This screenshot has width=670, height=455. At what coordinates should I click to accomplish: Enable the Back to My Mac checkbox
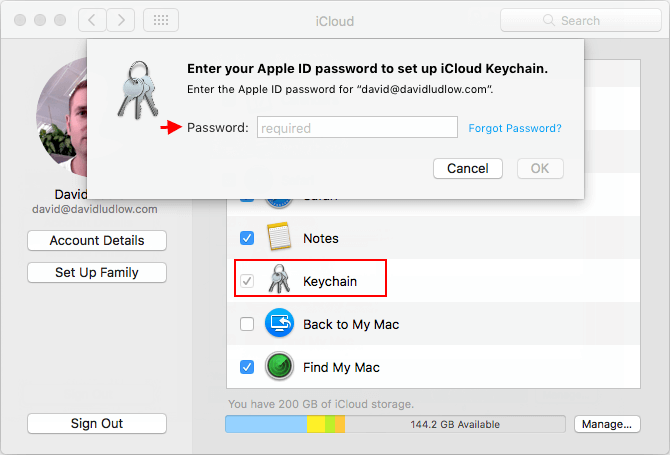click(x=247, y=324)
